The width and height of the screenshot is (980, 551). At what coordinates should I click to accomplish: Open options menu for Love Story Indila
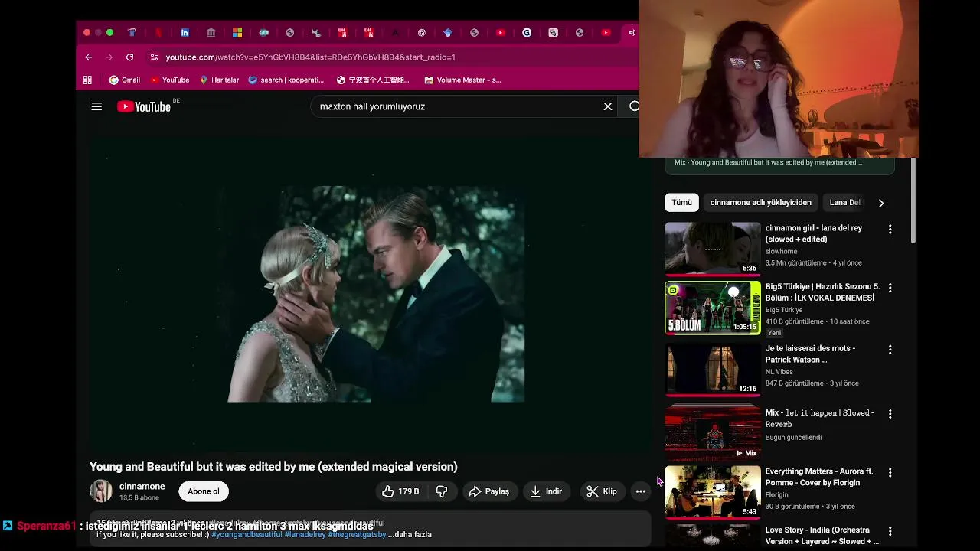click(890, 530)
